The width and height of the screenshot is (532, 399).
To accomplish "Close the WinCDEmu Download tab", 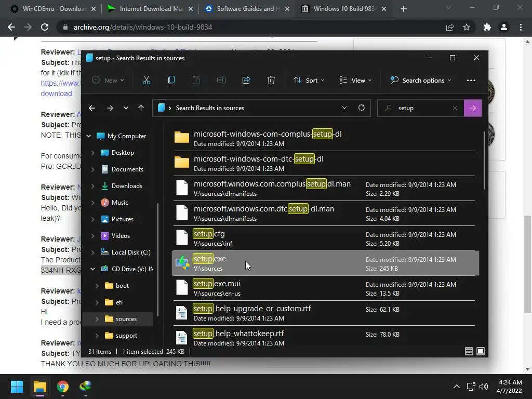I will tap(94, 9).
